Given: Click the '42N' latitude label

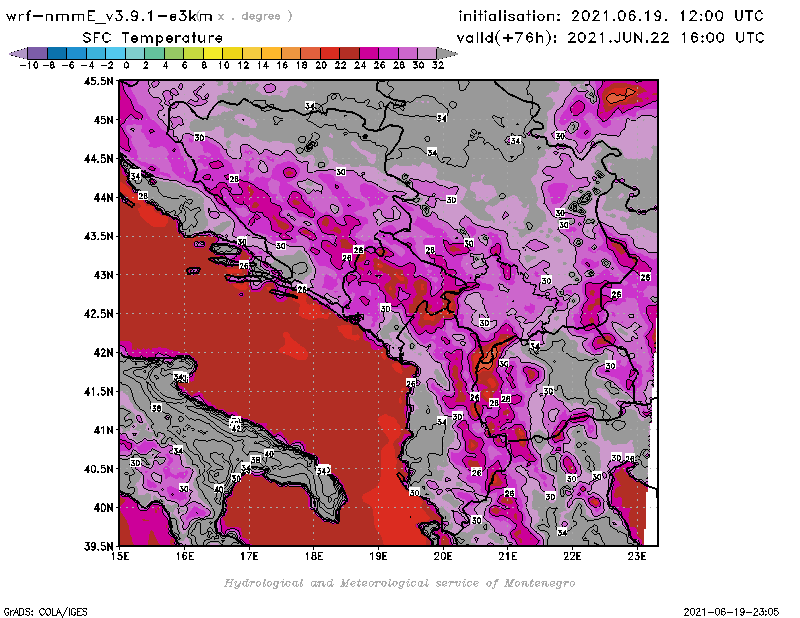Looking at the screenshot, I should (104, 353).
